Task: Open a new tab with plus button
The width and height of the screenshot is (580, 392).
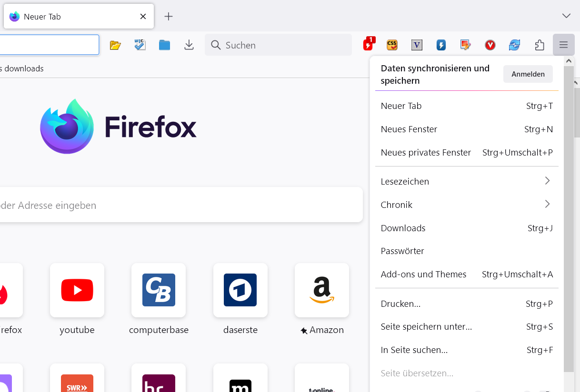Action: [x=168, y=17]
